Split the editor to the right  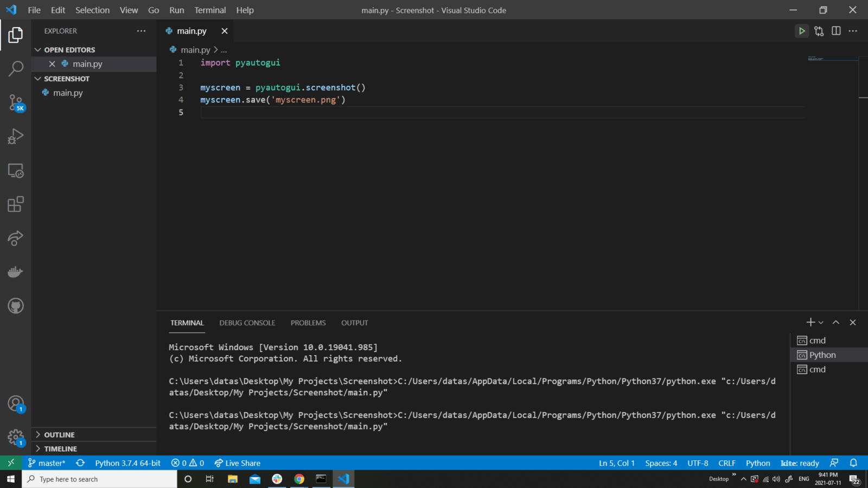(836, 31)
